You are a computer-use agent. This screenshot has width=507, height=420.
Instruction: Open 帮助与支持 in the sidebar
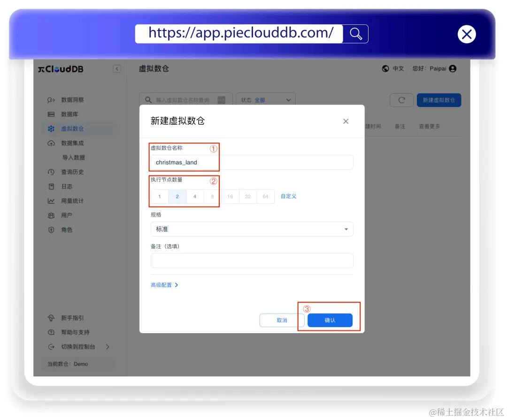pos(75,332)
